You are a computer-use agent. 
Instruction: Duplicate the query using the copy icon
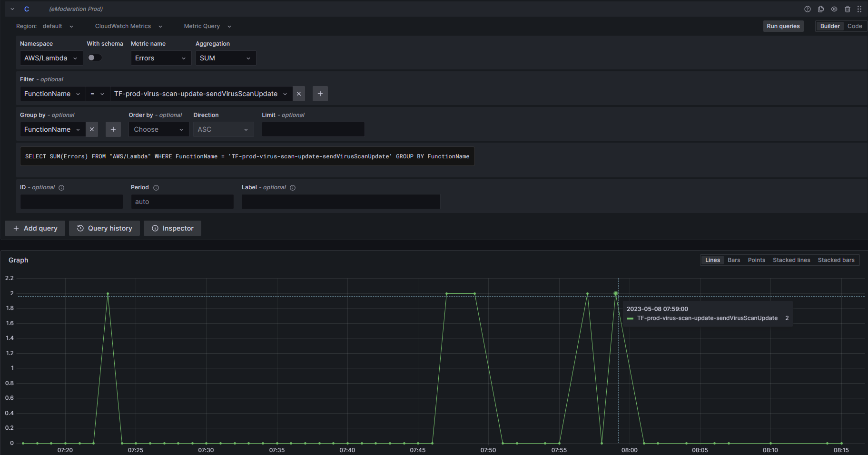tap(820, 9)
